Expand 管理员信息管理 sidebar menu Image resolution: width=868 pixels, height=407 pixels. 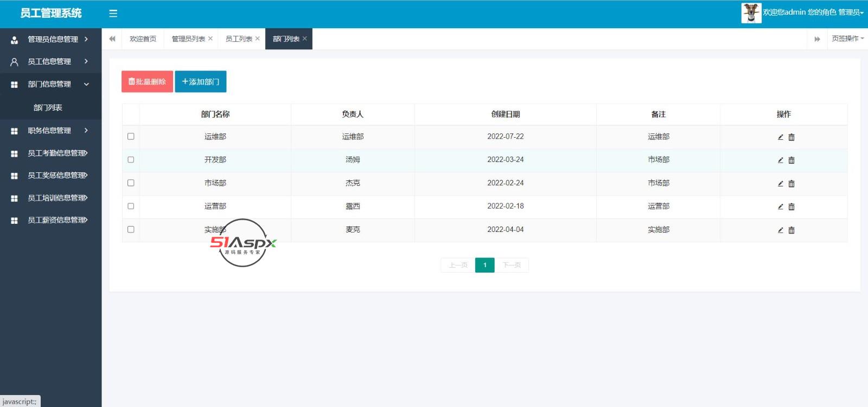click(x=50, y=40)
